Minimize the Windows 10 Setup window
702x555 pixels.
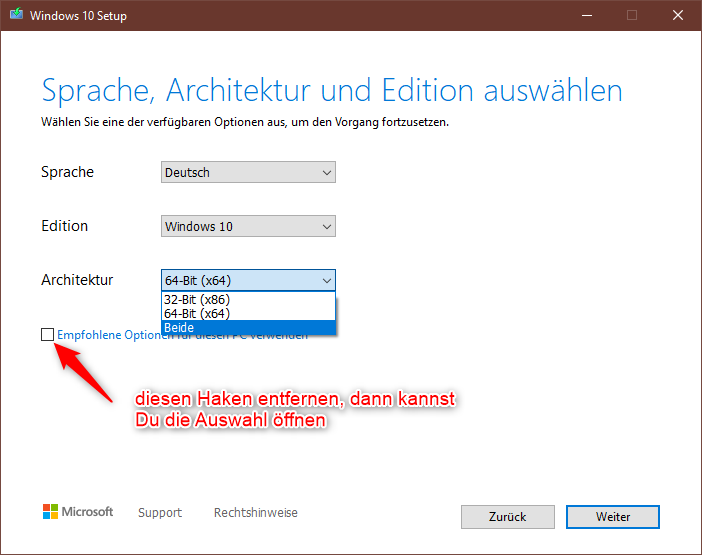(587, 16)
